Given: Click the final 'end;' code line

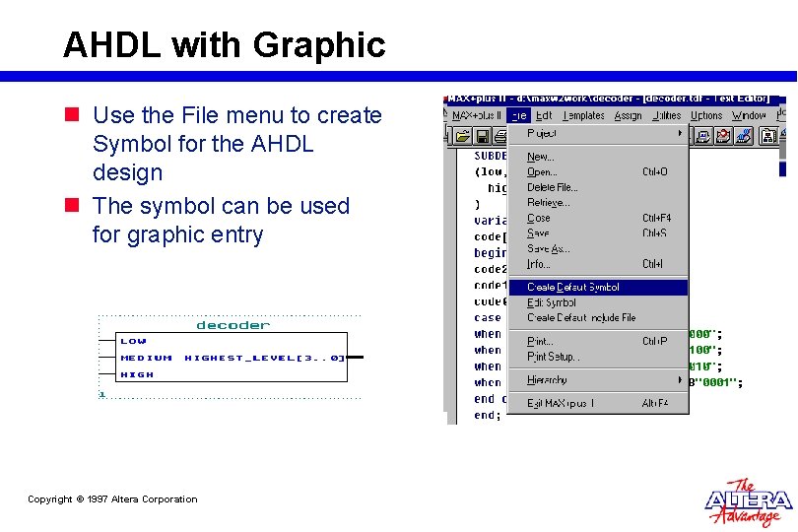Looking at the screenshot, I should pos(488,415).
